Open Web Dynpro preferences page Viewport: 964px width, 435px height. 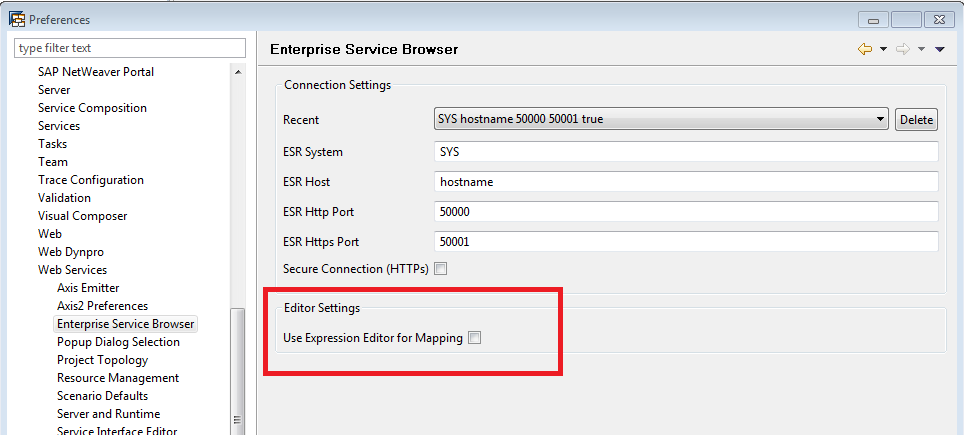(x=71, y=252)
